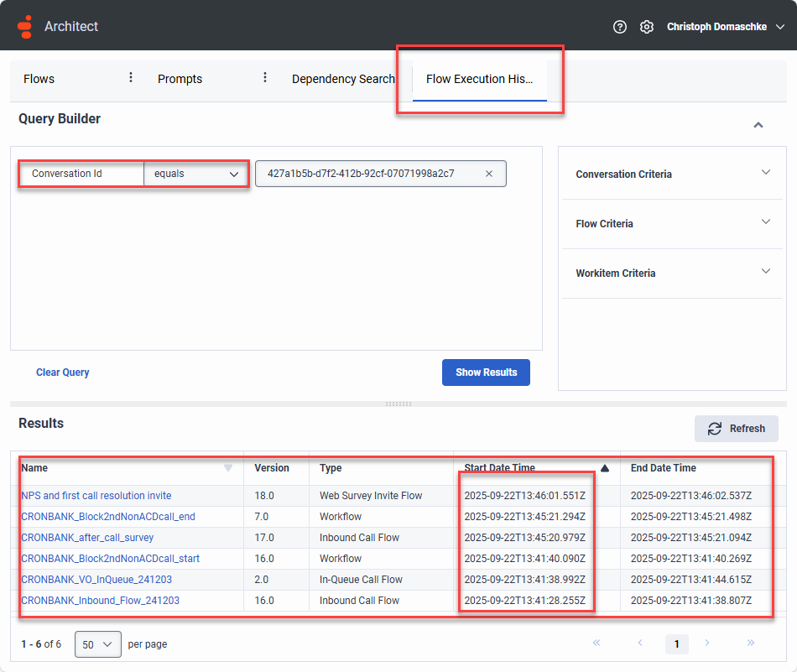
Task: Collapse the Query Builder panel
Action: pyautogui.click(x=758, y=125)
